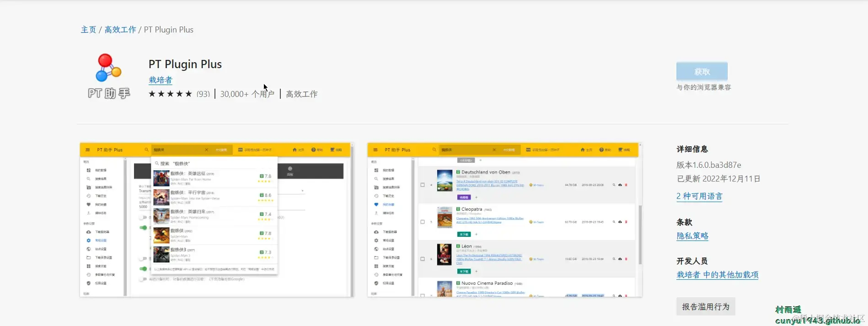The height and width of the screenshot is (326, 868).
Task: Click PT Plugin Plus in the breadcrumb
Action: pos(169,30)
